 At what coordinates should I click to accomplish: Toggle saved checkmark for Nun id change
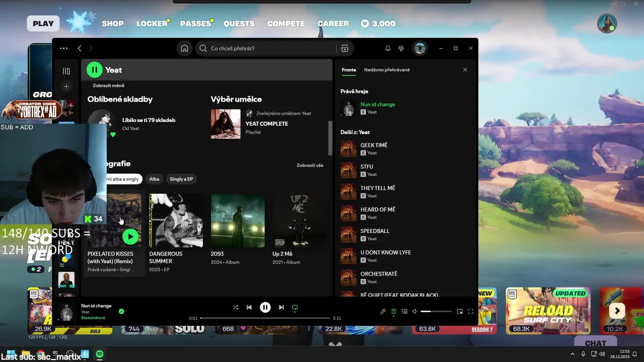121,311
